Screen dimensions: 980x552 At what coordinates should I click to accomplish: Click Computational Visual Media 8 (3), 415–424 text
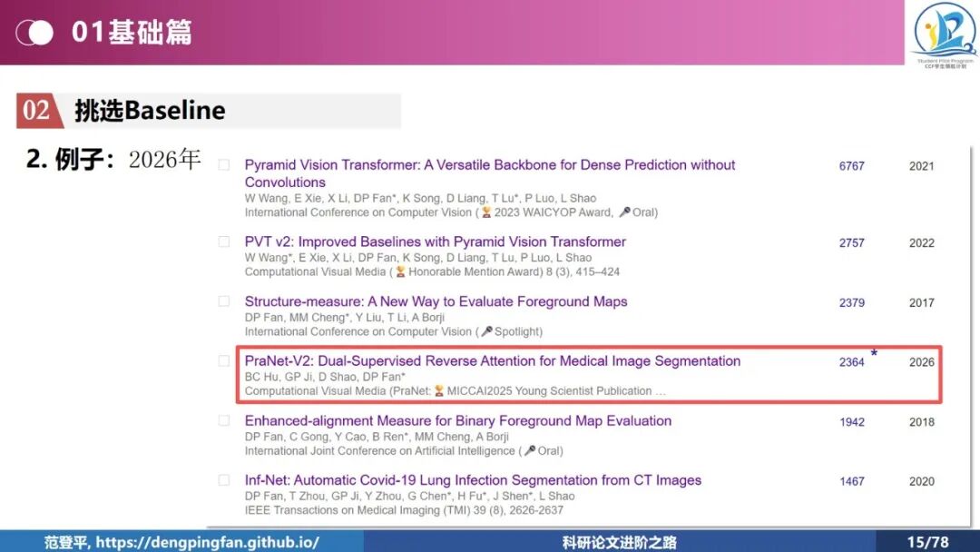[x=432, y=272]
